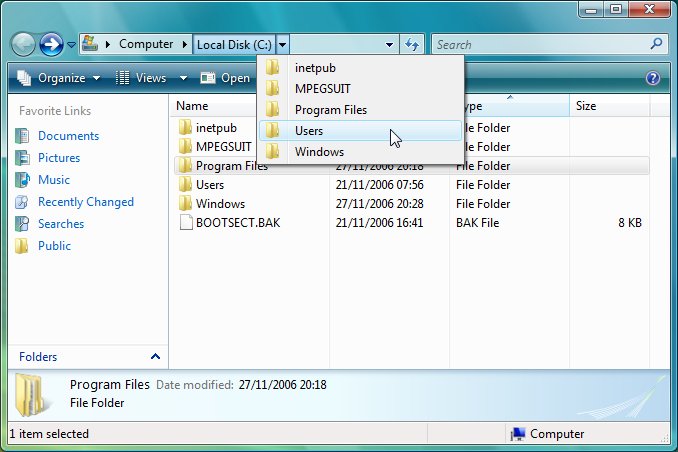Click the Views button
Screen dimensions: 678x452
pos(141,78)
